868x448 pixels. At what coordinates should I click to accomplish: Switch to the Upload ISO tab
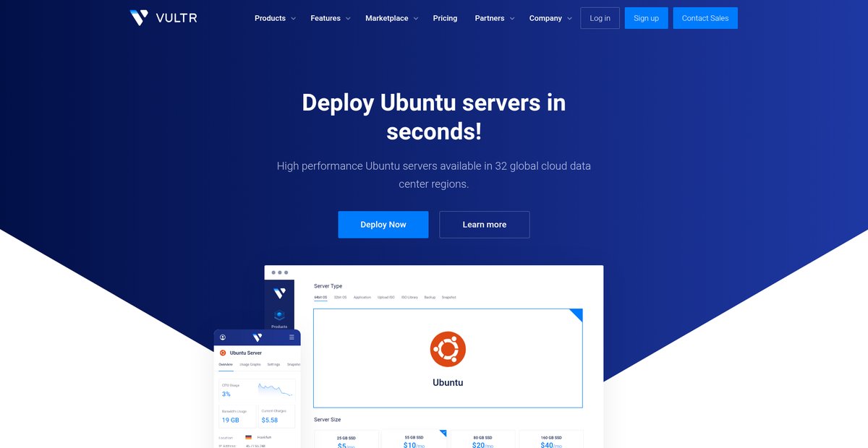click(x=386, y=297)
